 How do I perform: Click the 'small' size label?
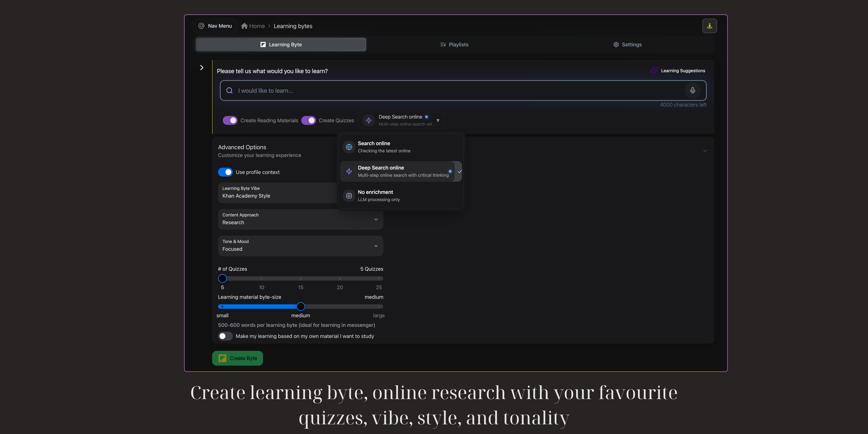click(222, 315)
